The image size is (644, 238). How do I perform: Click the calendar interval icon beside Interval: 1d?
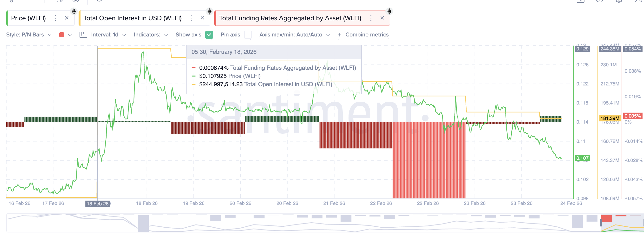(x=83, y=35)
